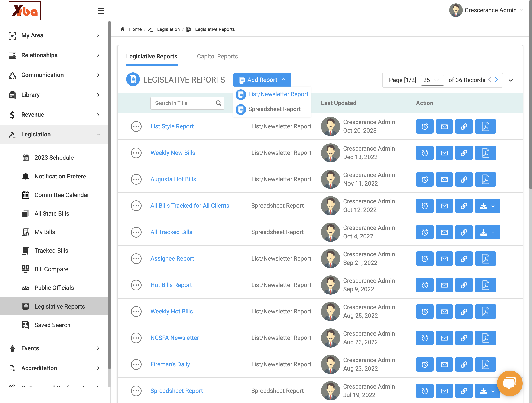
Task: Click the ellipsis options icon for NCSFA Newsletter
Action: [136, 338]
